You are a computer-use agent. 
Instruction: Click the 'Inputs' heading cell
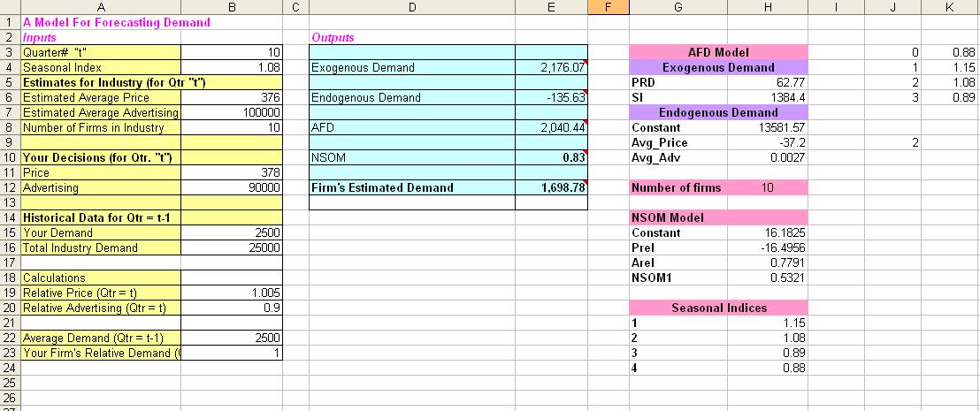coord(101,37)
